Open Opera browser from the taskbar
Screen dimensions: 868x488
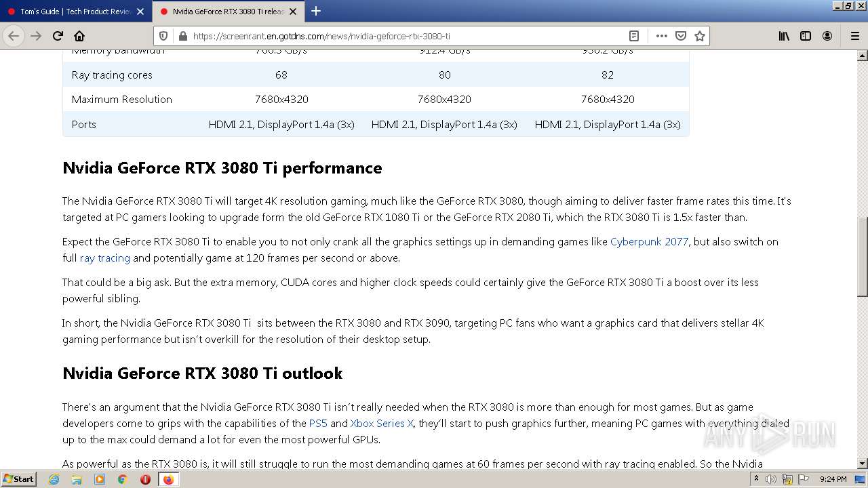point(145,479)
